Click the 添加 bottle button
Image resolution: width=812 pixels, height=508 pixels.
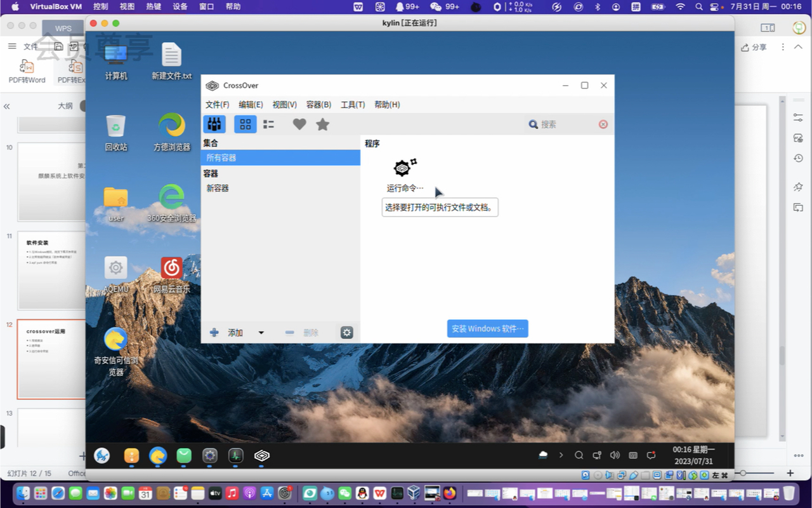pos(227,333)
